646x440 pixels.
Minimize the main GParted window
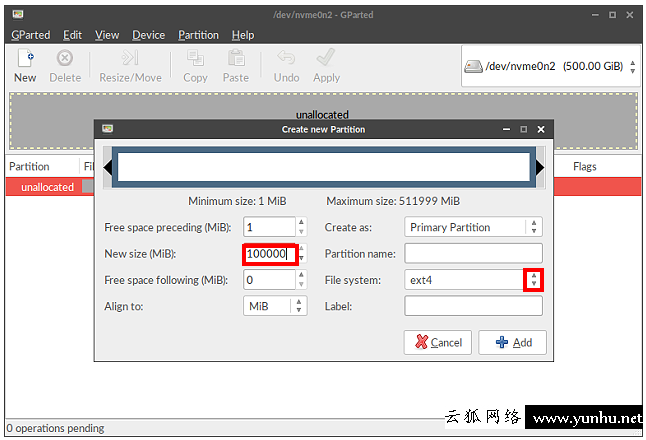pos(595,15)
